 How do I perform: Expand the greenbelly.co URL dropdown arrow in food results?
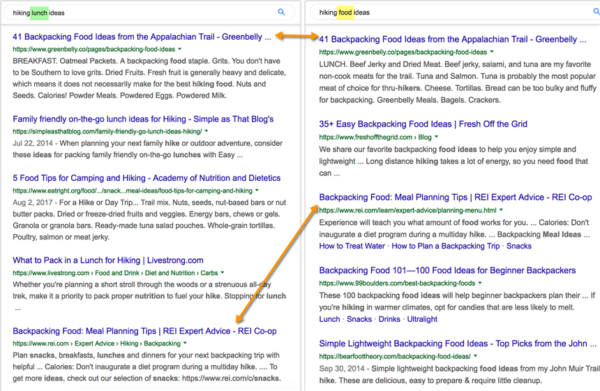click(492, 52)
